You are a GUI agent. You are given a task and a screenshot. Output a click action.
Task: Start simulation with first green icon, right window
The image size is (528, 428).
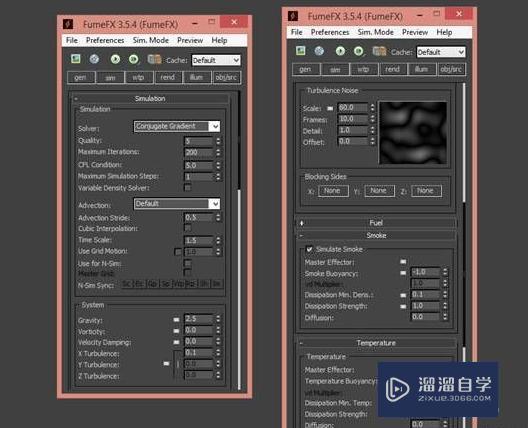(340, 51)
